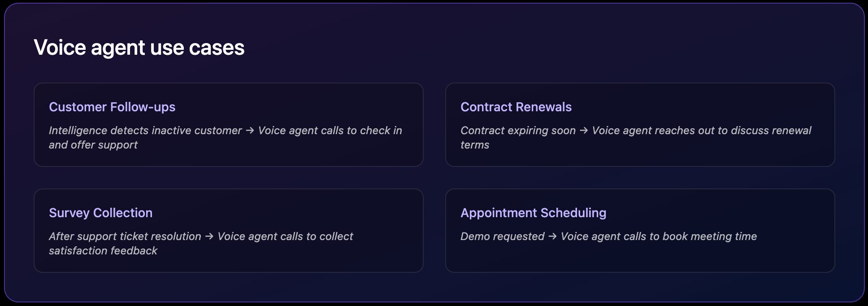Select the Contract Renewals card title
The height and width of the screenshot is (306, 868).
tap(516, 107)
